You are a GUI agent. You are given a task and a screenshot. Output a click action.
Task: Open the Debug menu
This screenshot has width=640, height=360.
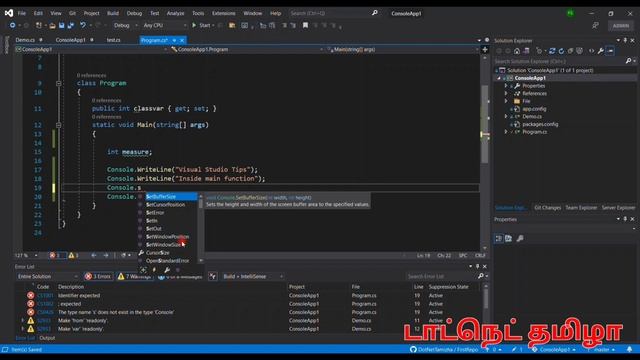point(134,13)
